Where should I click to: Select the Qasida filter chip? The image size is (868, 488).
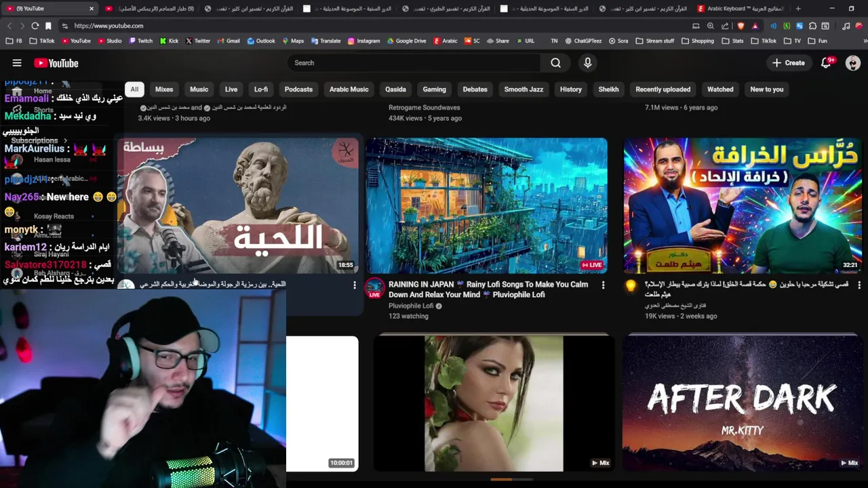(395, 89)
